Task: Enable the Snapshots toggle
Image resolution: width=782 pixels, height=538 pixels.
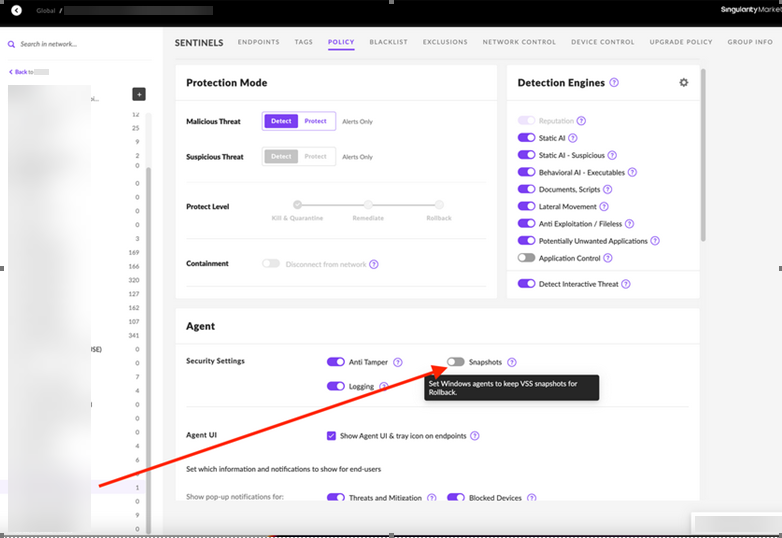Action: [x=455, y=361]
